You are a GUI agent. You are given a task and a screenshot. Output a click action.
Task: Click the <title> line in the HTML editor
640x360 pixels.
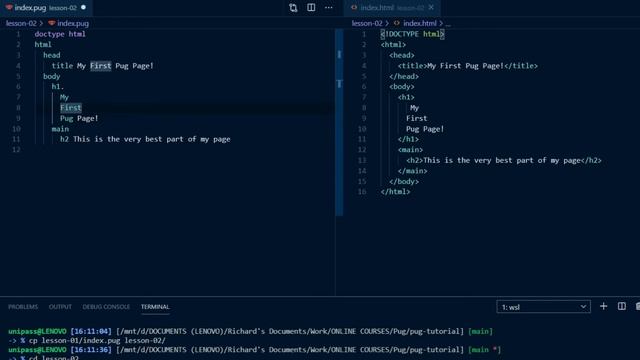click(468, 66)
